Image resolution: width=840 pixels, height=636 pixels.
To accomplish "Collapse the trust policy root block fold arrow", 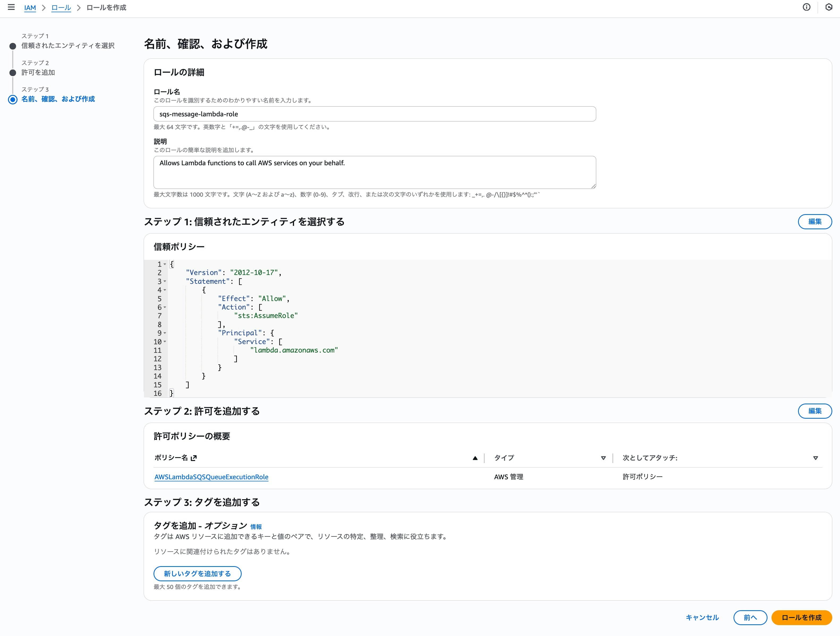I will click(x=164, y=264).
